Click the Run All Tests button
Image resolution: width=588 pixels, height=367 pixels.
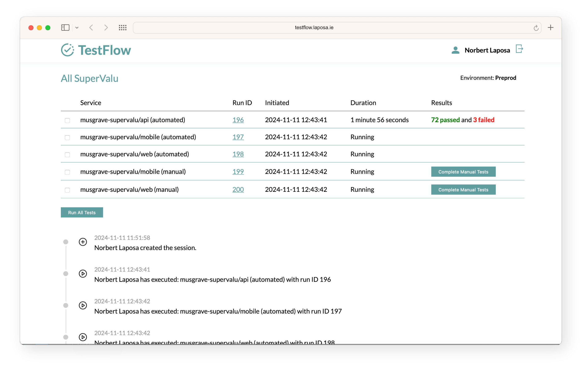(82, 212)
